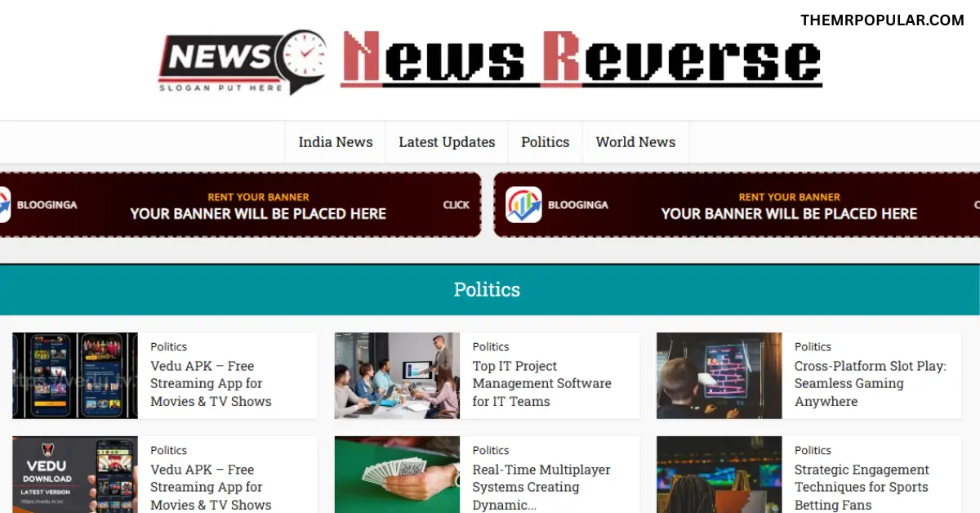Open the 'Vedu Download Latest Version' thumbnail

(x=75, y=475)
